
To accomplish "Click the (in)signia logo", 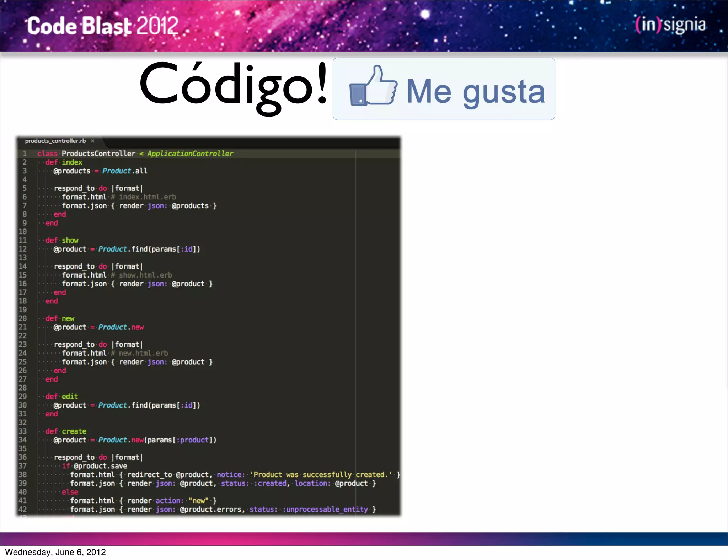I will click(670, 25).
